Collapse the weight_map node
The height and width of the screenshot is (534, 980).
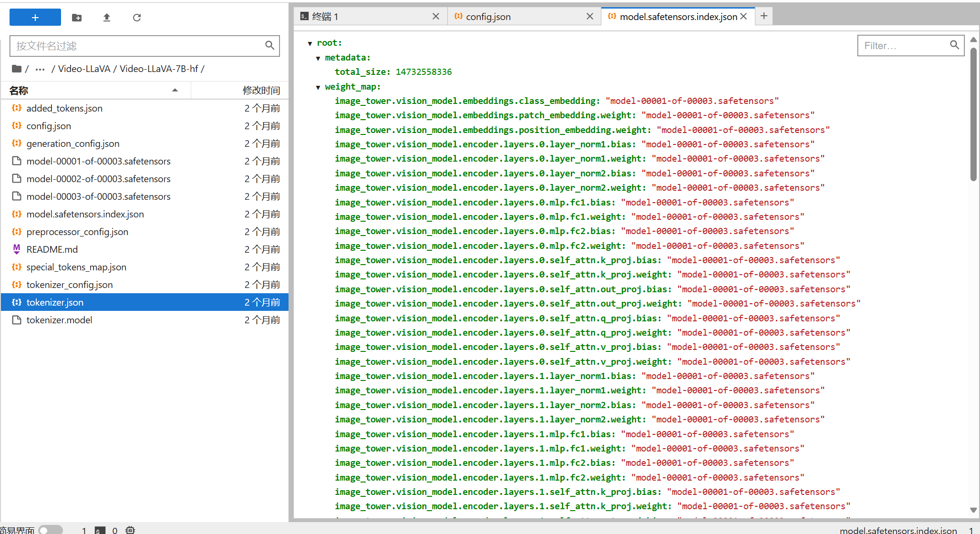[x=318, y=87]
